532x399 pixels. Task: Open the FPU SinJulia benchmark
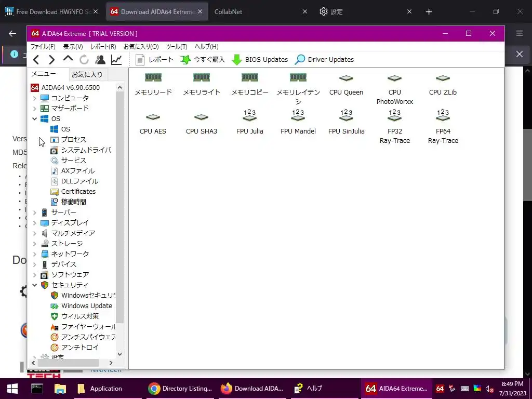(x=346, y=123)
